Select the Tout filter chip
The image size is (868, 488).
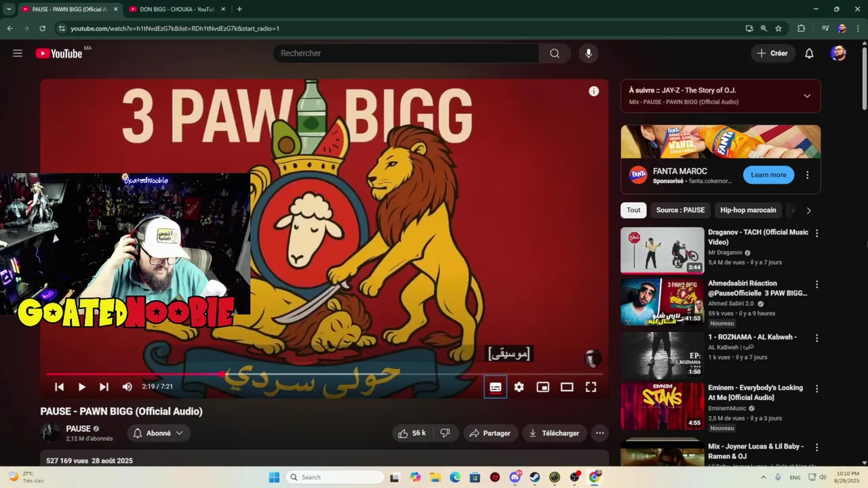633,210
